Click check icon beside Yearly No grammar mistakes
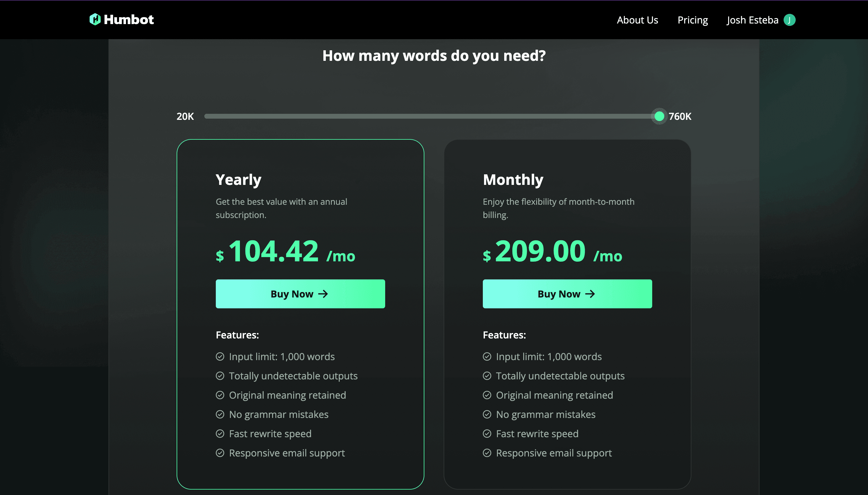868x495 pixels. point(220,414)
